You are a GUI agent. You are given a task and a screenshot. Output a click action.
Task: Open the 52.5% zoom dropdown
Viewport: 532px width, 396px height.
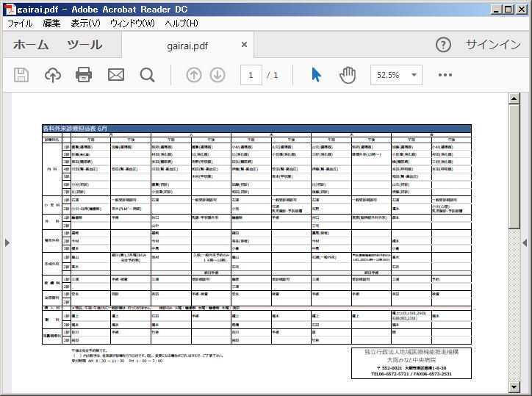[x=414, y=75]
